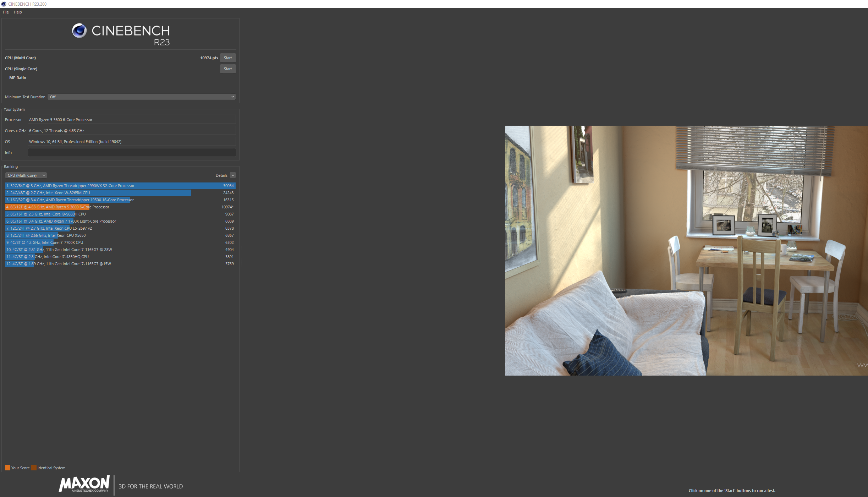The height and width of the screenshot is (497, 868).
Task: Select the Intel Xeon W-3265M ranking entry
Action: [x=120, y=193]
